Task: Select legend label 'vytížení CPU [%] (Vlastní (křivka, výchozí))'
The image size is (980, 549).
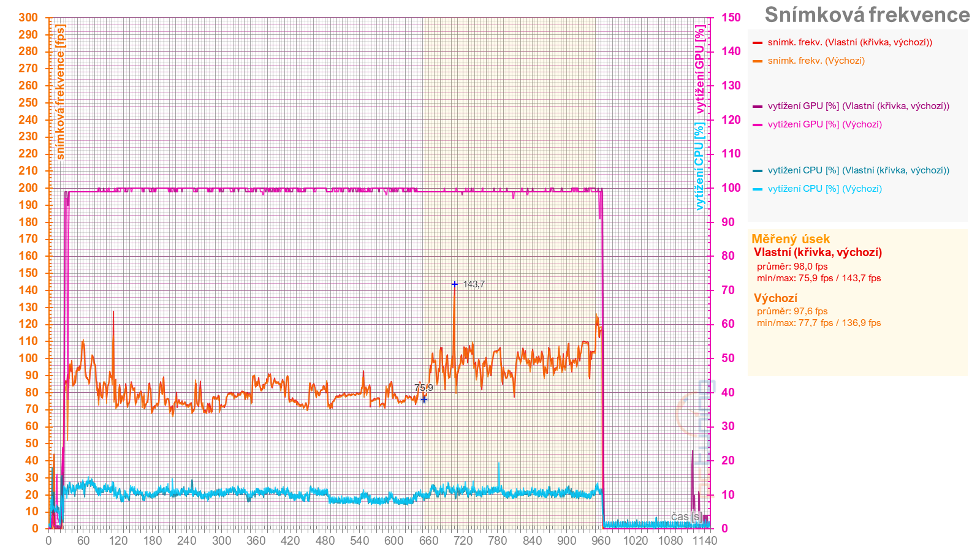Action: point(859,170)
